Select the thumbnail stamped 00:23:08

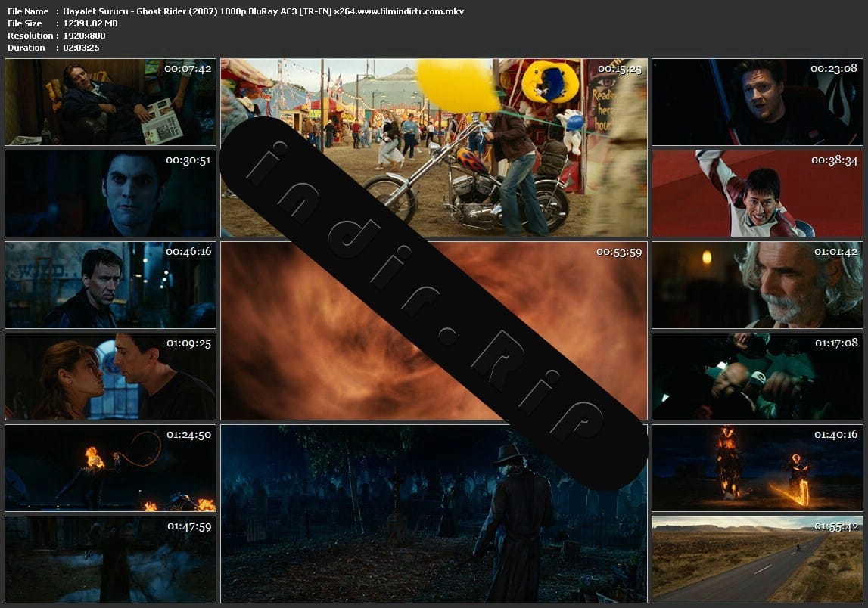[757, 102]
